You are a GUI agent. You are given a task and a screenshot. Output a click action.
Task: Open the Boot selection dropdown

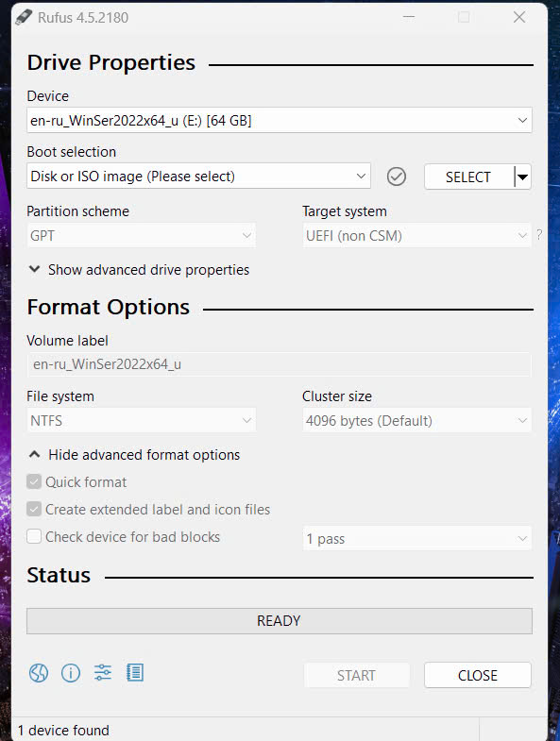[198, 177]
